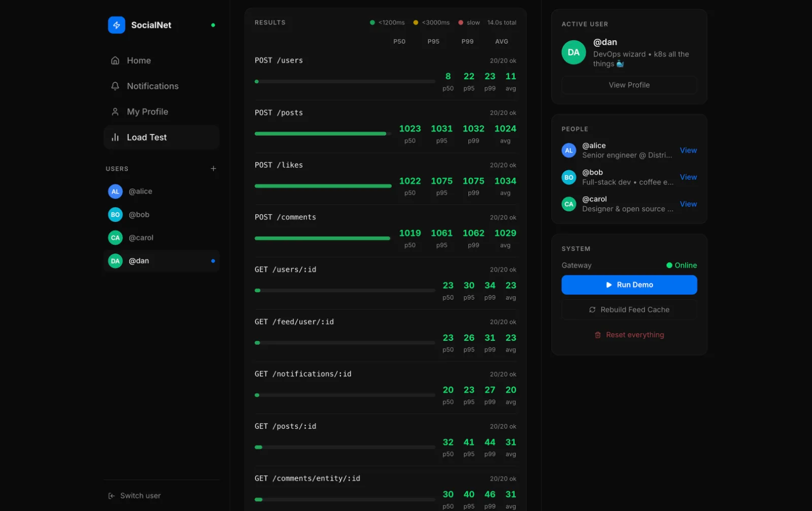
Task: Click the Home house icon
Action: [115, 60]
